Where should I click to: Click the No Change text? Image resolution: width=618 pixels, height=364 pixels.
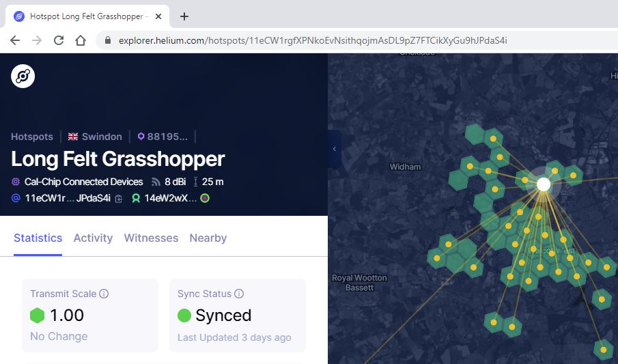pos(59,337)
